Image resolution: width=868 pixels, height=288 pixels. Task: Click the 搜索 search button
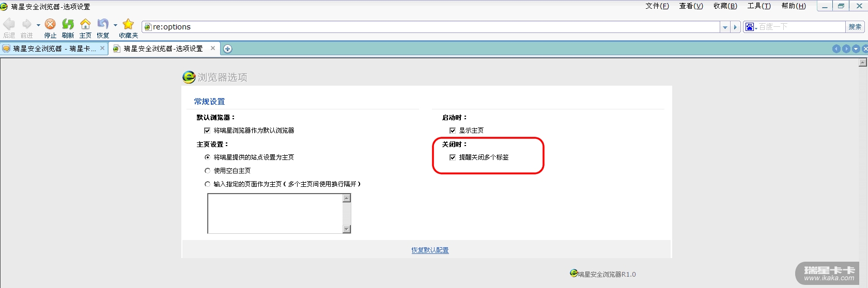(855, 27)
